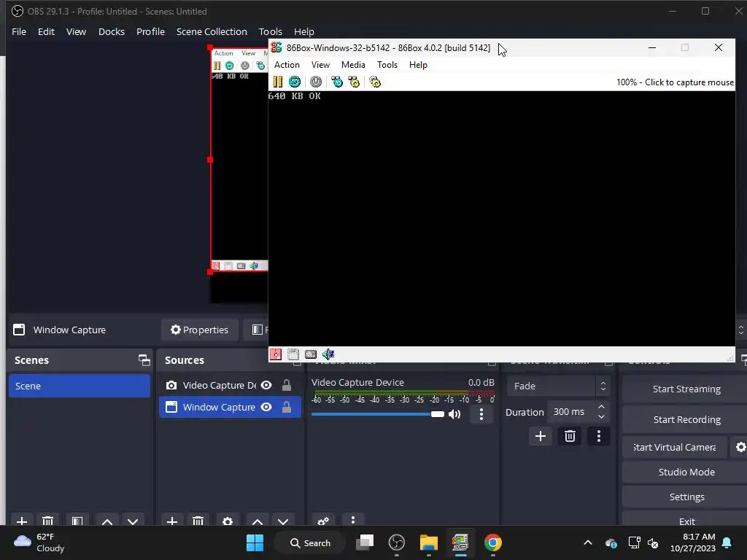Viewport: 747px width, 560px height.
Task: Open the OBS Scene Collection menu
Action: [212, 31]
